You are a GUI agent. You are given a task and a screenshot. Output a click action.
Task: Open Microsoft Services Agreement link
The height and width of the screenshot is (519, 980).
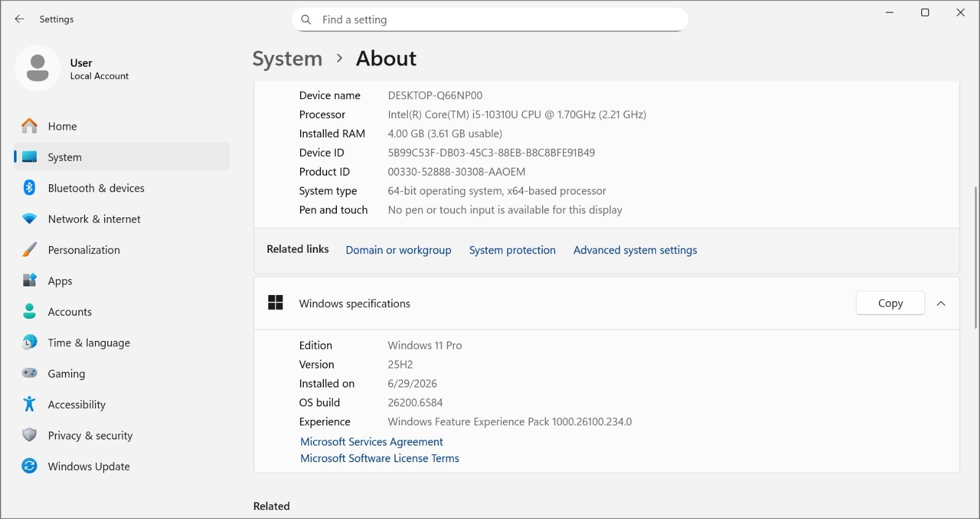click(372, 442)
